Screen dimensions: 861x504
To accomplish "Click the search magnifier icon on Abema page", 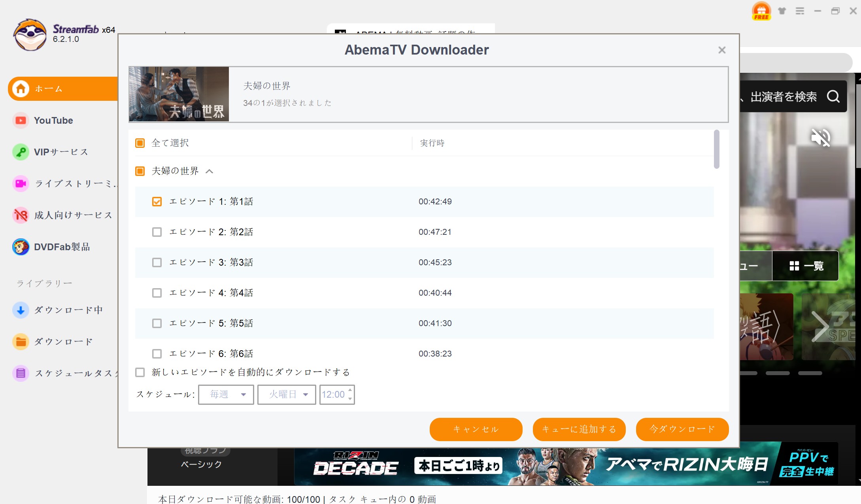I will [x=833, y=96].
